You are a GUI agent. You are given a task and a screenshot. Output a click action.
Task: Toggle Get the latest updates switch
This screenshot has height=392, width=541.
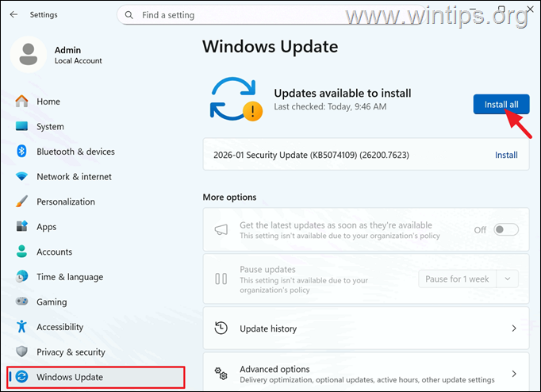click(506, 230)
